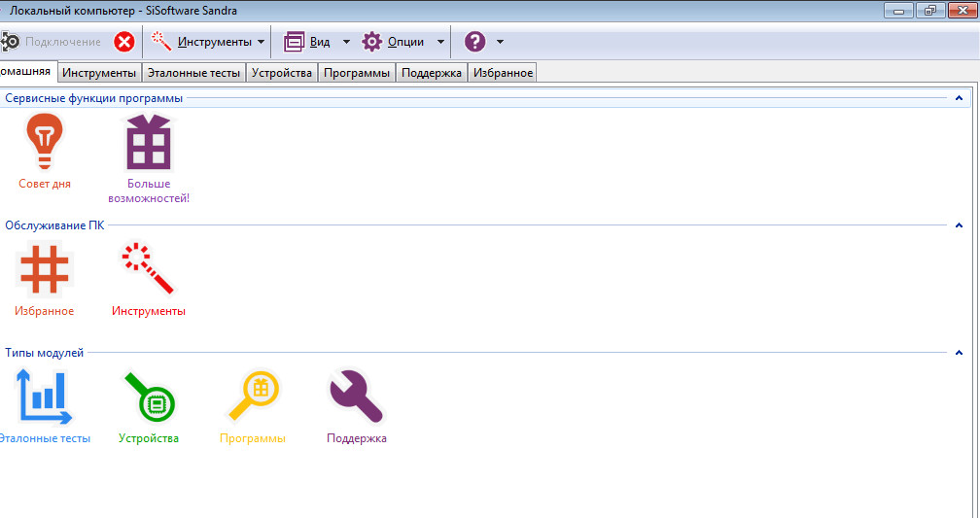Click the Опции toolbar label
The width and height of the screenshot is (980, 518).
point(405,42)
